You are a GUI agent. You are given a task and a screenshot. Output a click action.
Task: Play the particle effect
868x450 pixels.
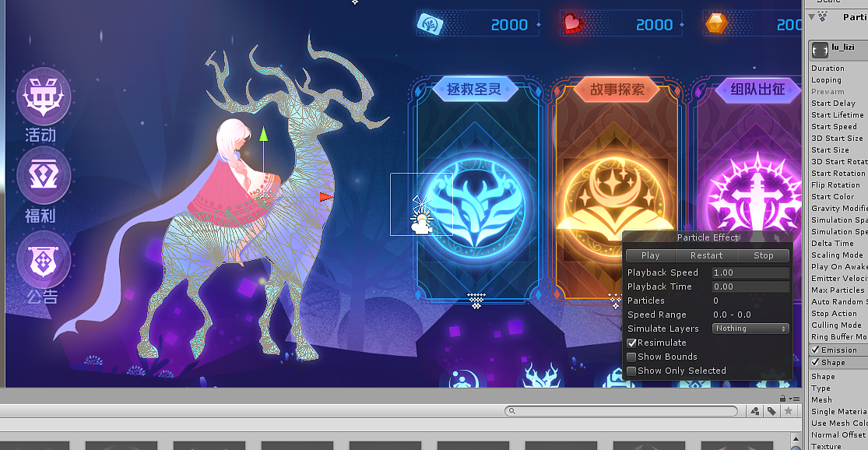(651, 255)
